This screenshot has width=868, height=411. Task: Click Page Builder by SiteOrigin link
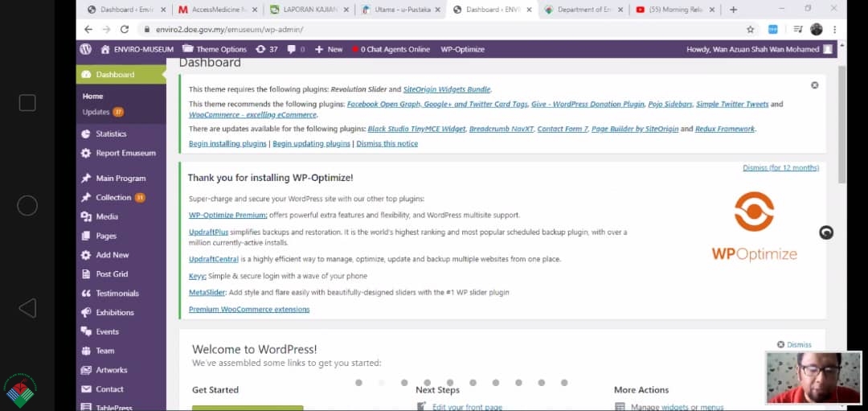click(x=635, y=129)
